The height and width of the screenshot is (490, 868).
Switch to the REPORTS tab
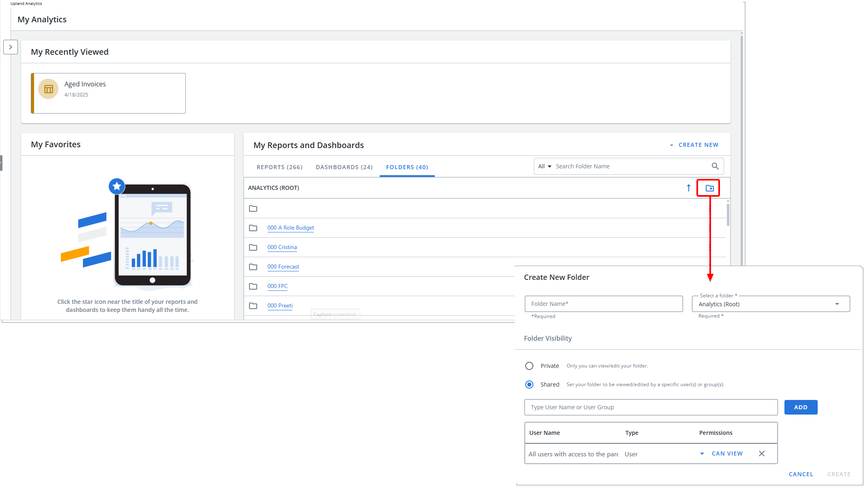279,167
